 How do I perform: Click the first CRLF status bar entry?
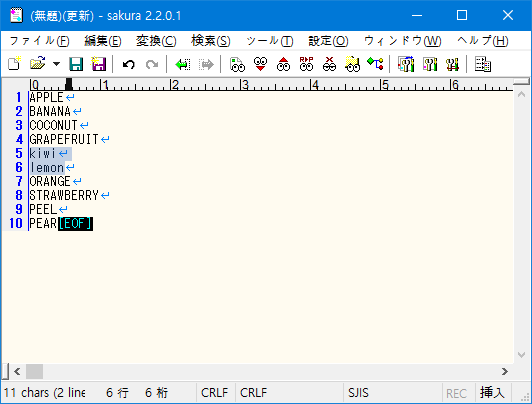214,393
